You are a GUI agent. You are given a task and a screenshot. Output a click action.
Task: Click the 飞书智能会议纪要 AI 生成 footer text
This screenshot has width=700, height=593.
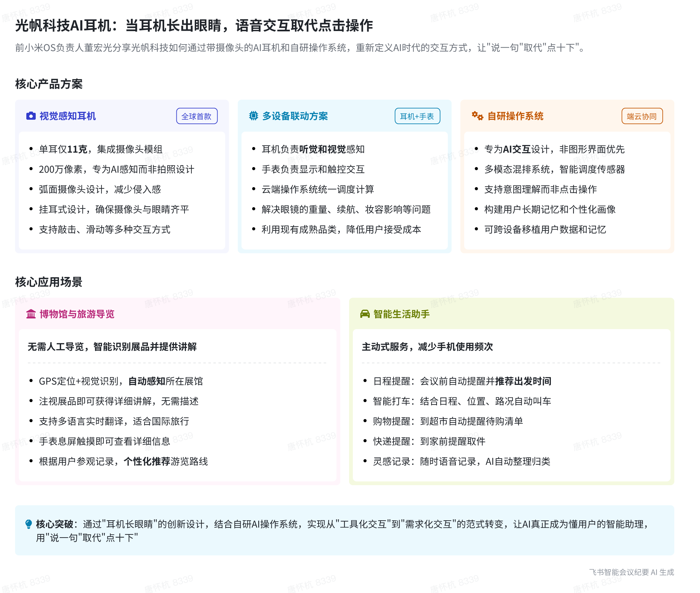click(x=631, y=572)
